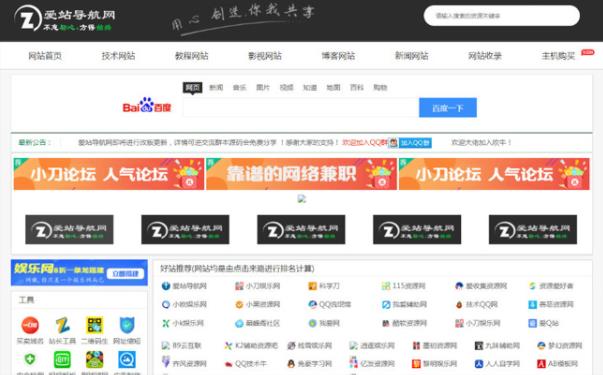Select the 音乐 search tab
This screenshot has height=375, width=603.
[240, 88]
